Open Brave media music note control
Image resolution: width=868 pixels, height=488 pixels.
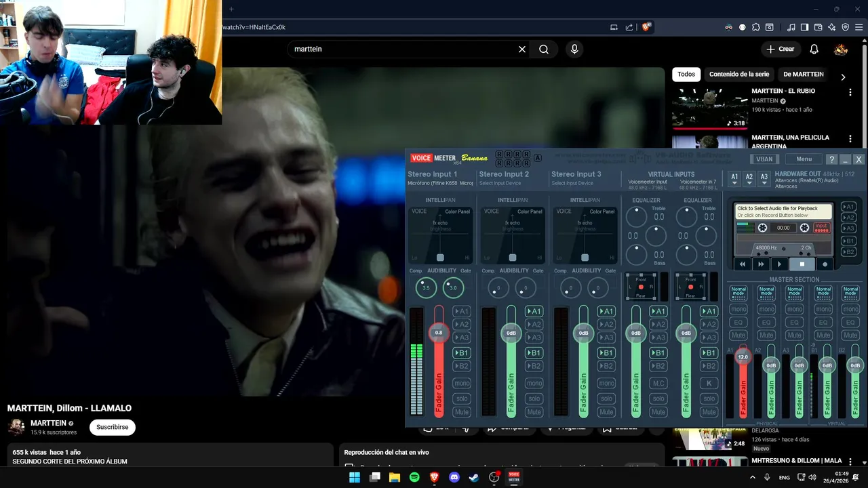pos(791,27)
